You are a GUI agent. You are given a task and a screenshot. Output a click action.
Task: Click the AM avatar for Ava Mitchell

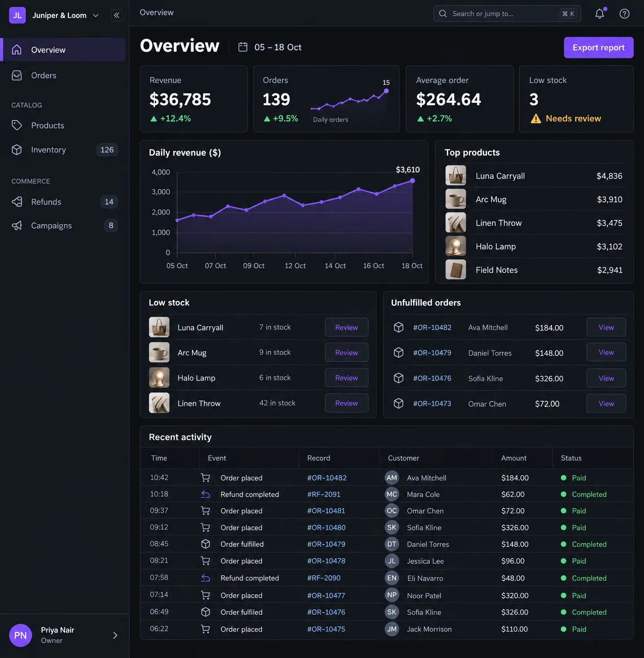(x=392, y=478)
